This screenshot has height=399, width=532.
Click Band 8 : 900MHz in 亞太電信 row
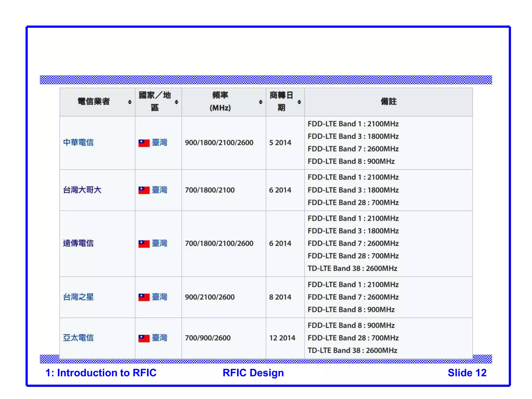click(x=351, y=325)
